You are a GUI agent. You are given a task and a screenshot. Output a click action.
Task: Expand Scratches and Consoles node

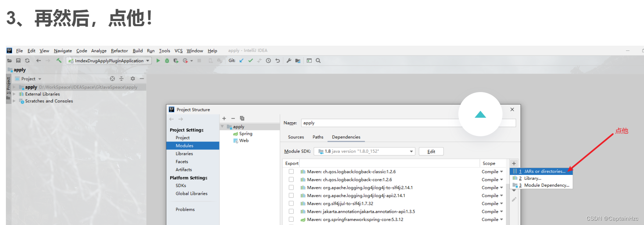click(x=14, y=101)
